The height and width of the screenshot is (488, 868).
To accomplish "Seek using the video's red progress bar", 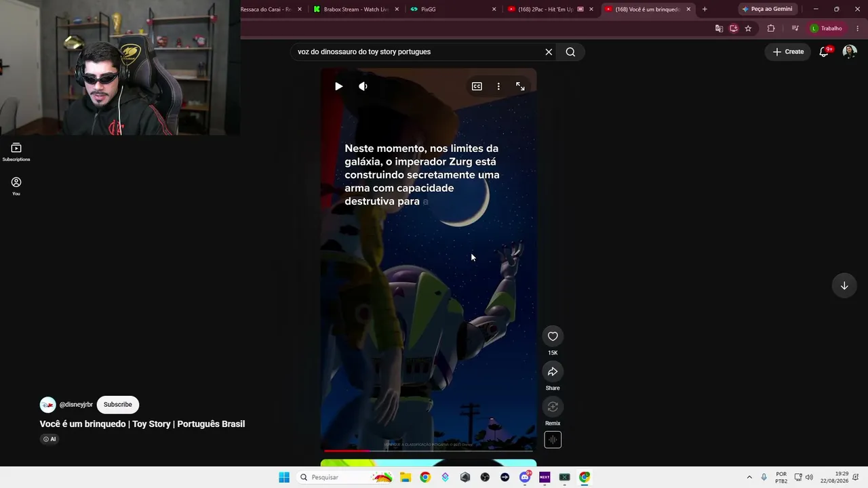I will (x=429, y=450).
